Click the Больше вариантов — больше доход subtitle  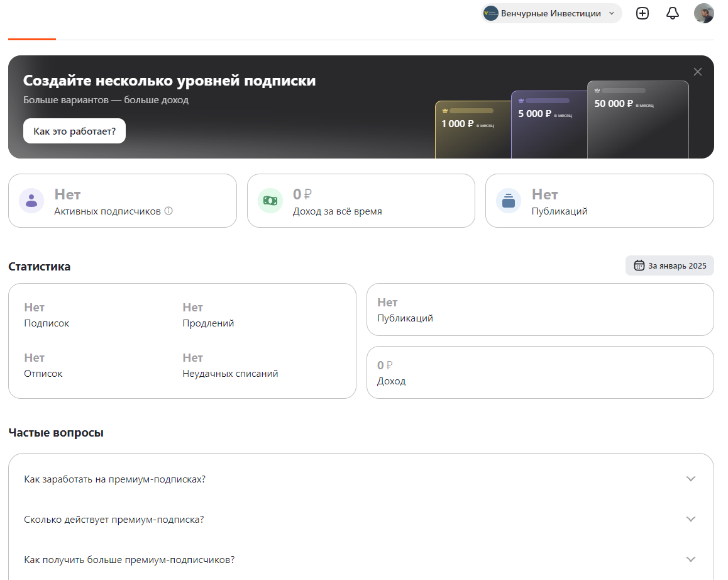[x=106, y=100]
